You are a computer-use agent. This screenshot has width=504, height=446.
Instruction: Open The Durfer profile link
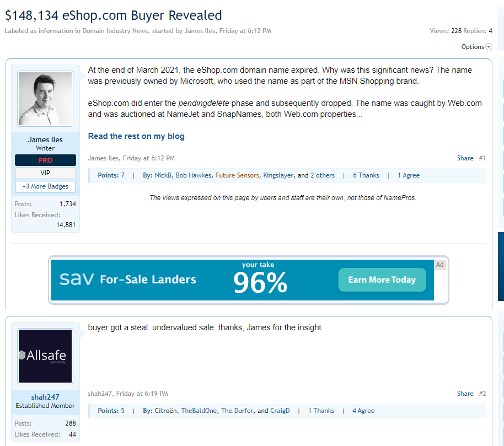point(237,411)
